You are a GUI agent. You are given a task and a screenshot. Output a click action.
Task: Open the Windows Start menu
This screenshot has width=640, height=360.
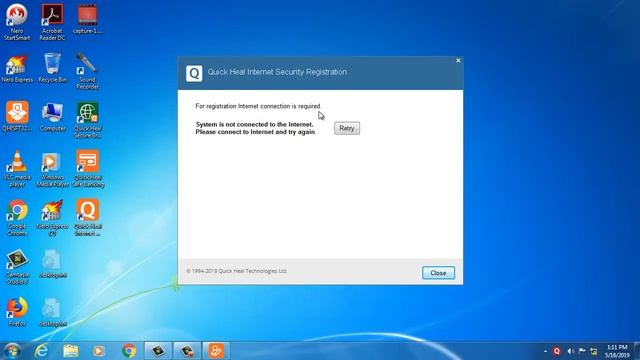click(x=12, y=351)
